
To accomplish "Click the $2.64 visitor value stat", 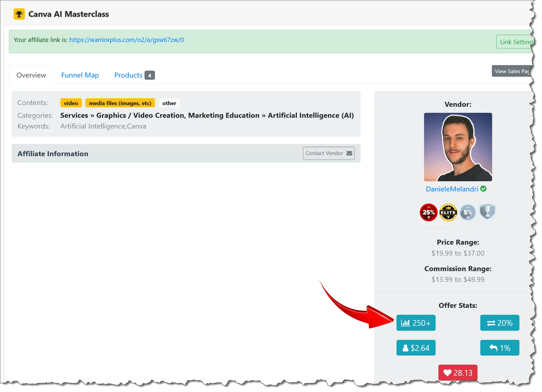I will coord(416,348).
